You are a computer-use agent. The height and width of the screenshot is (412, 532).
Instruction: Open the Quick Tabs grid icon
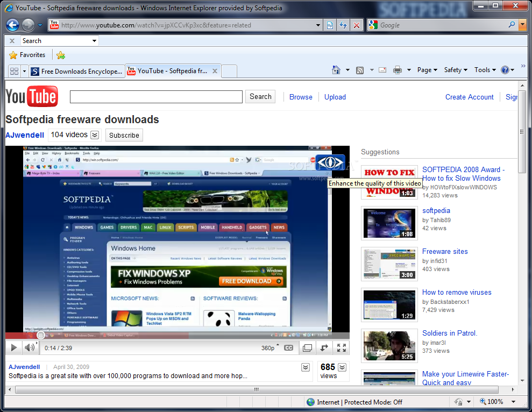14,72
